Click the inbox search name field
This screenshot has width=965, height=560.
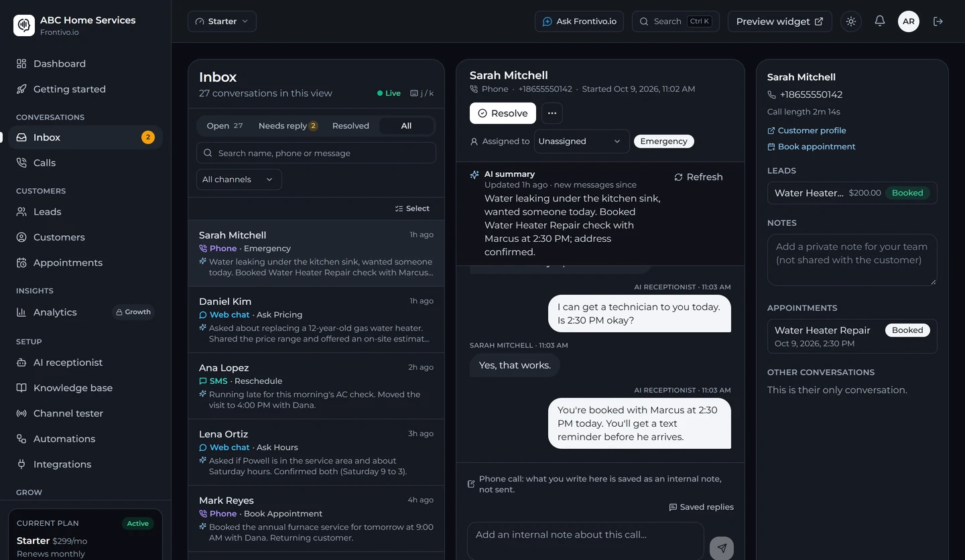(316, 153)
